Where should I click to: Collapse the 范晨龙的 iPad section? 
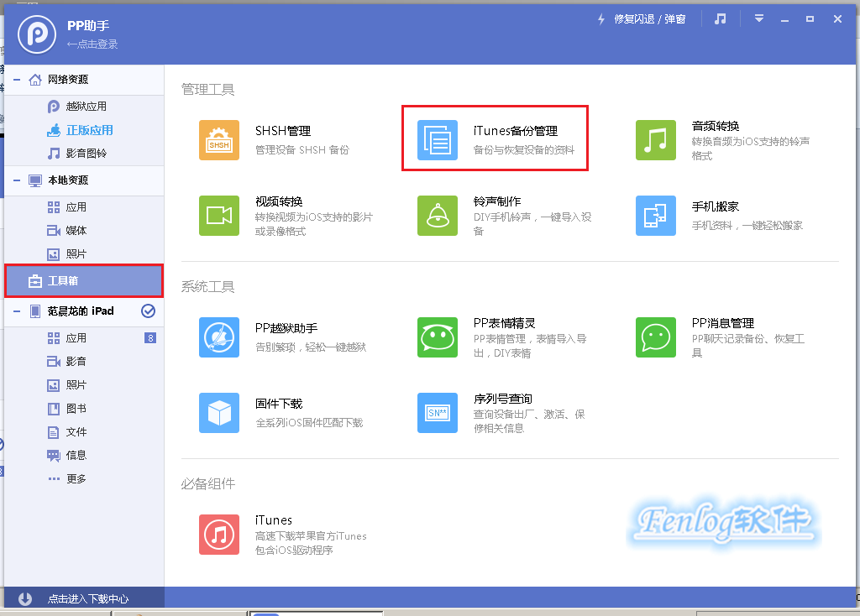pyautogui.click(x=17, y=311)
